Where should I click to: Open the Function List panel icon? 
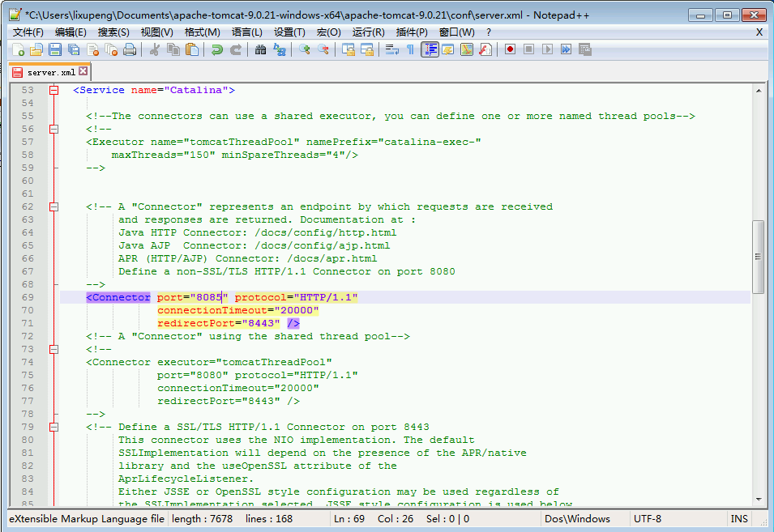pos(485,49)
